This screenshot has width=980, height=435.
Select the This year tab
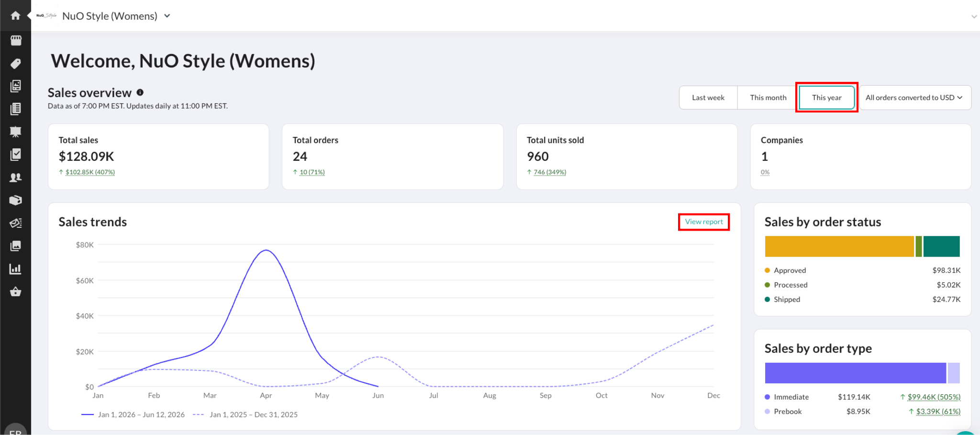(826, 98)
